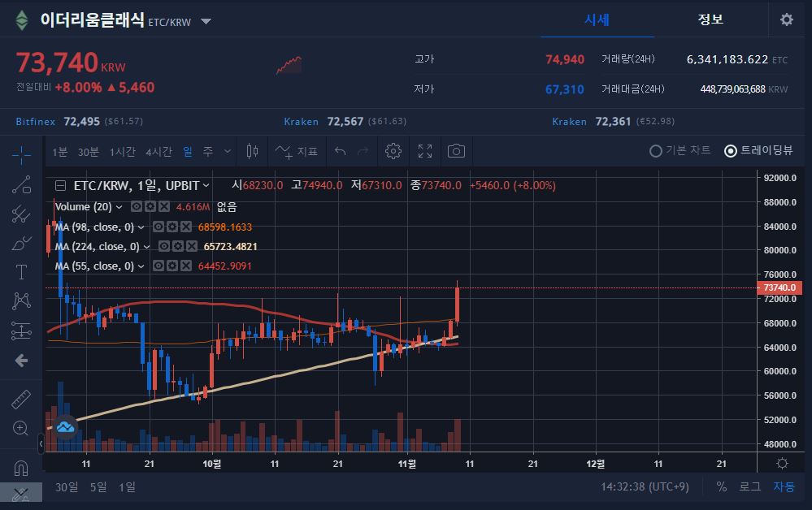
Task: Select the 1시간 interval
Action: (122, 151)
